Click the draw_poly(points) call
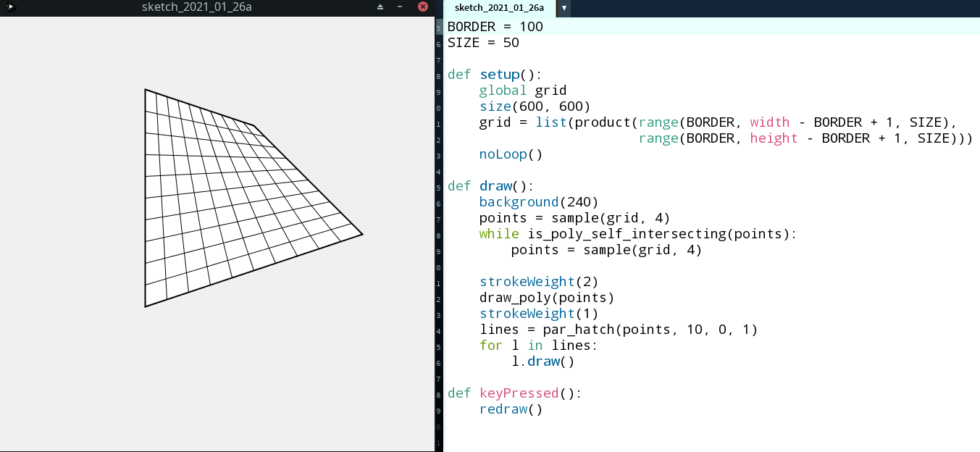Viewport: 980px width, 452px height. click(546, 298)
